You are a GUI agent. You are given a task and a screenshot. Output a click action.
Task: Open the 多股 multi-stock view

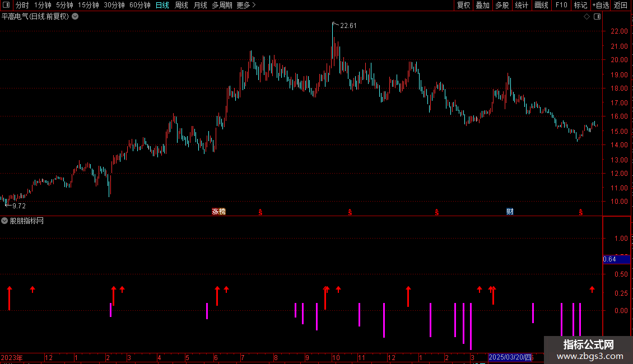(502, 5)
